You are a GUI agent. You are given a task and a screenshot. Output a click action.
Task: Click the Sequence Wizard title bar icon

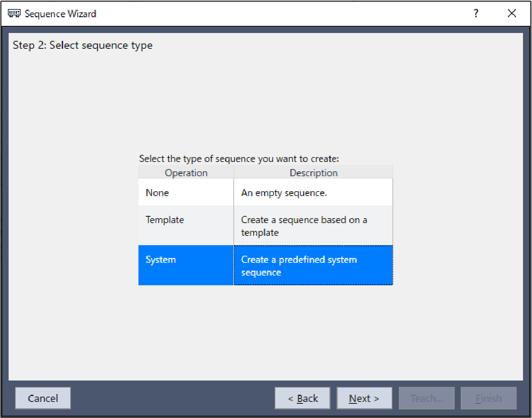coord(14,13)
